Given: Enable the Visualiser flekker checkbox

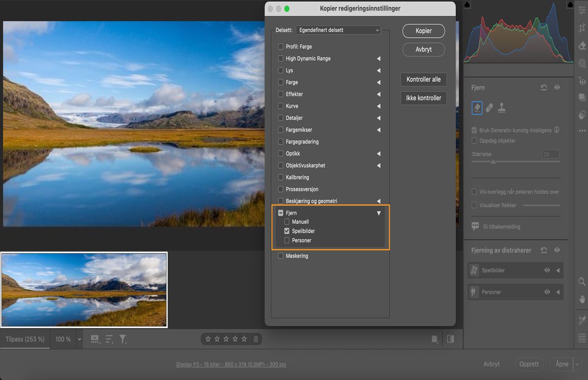Looking at the screenshot, I should (474, 205).
